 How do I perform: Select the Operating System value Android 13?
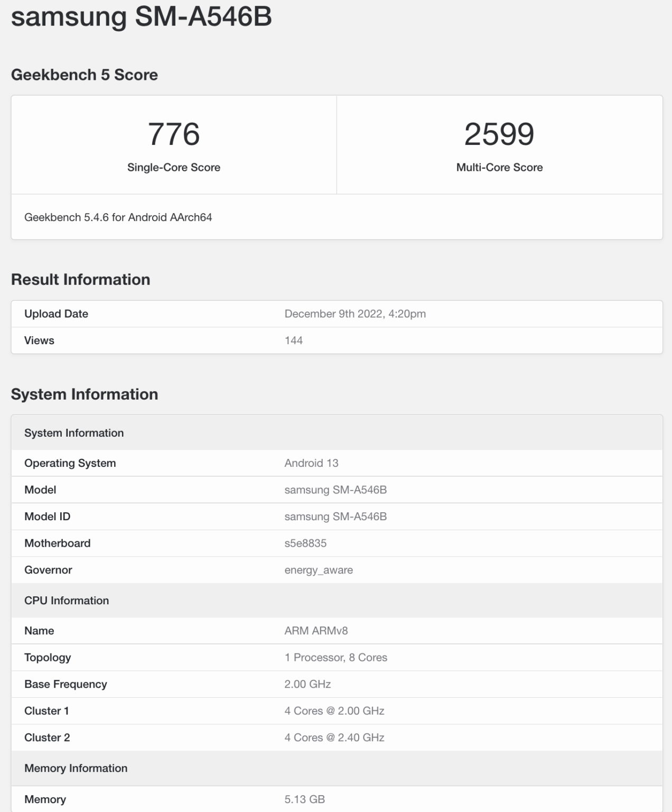pyautogui.click(x=311, y=463)
